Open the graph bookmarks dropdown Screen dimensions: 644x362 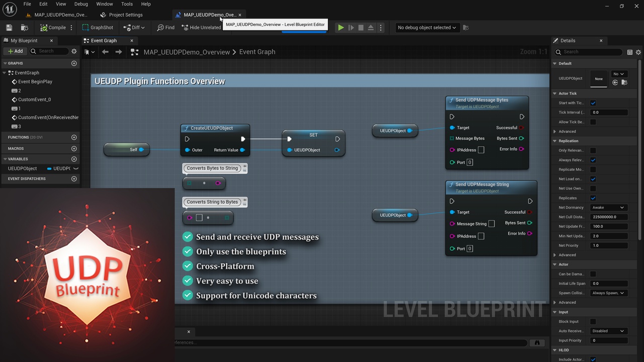coord(90,52)
